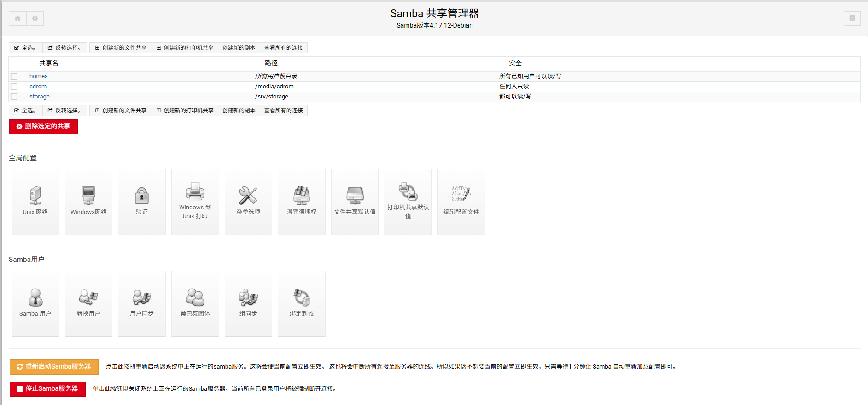Click 所有用户根目录 path text
The image size is (868, 405).
(276, 76)
